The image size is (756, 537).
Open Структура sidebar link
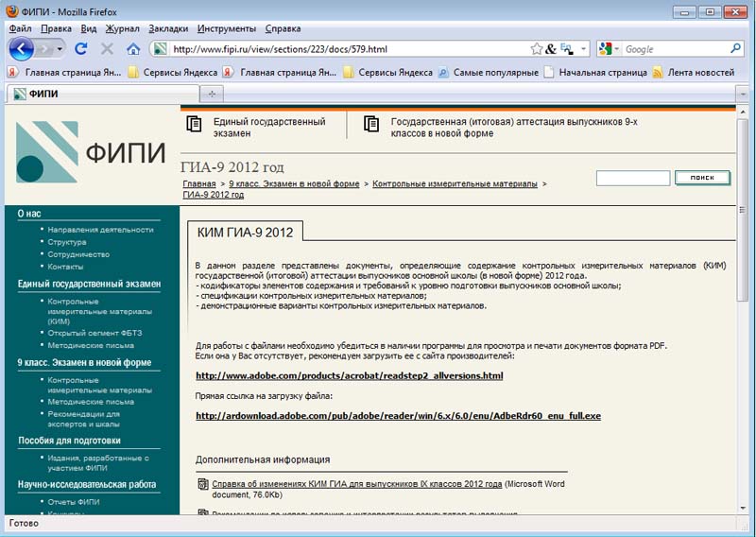pyautogui.click(x=67, y=242)
